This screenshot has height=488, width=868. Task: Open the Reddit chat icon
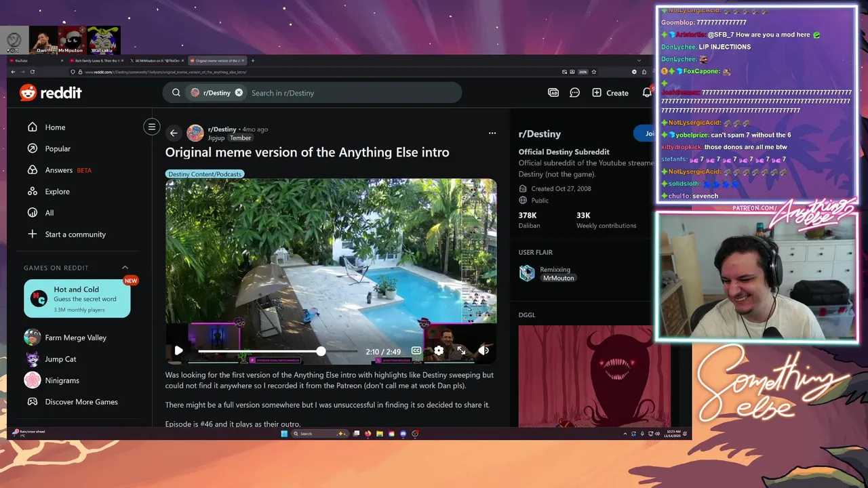point(575,93)
